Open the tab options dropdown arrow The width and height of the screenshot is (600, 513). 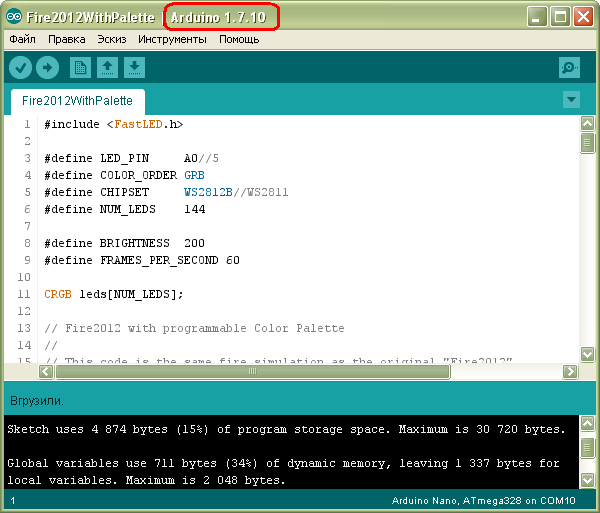(571, 99)
